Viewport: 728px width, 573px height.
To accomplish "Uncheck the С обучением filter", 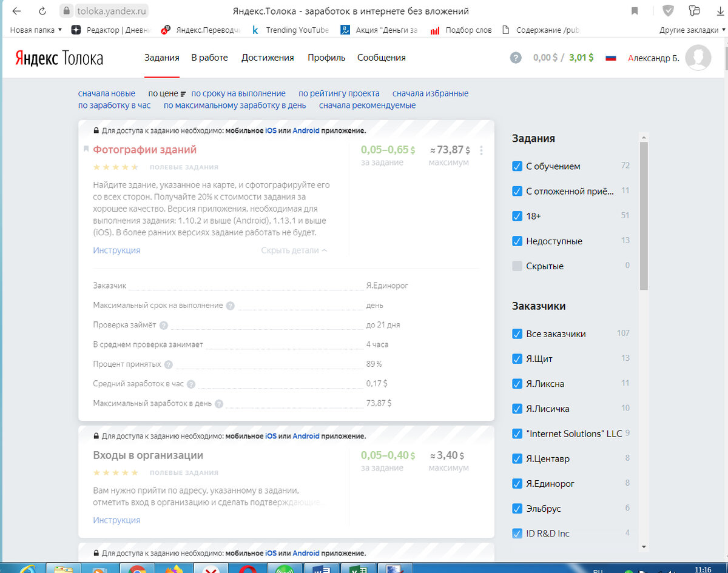I will (517, 166).
